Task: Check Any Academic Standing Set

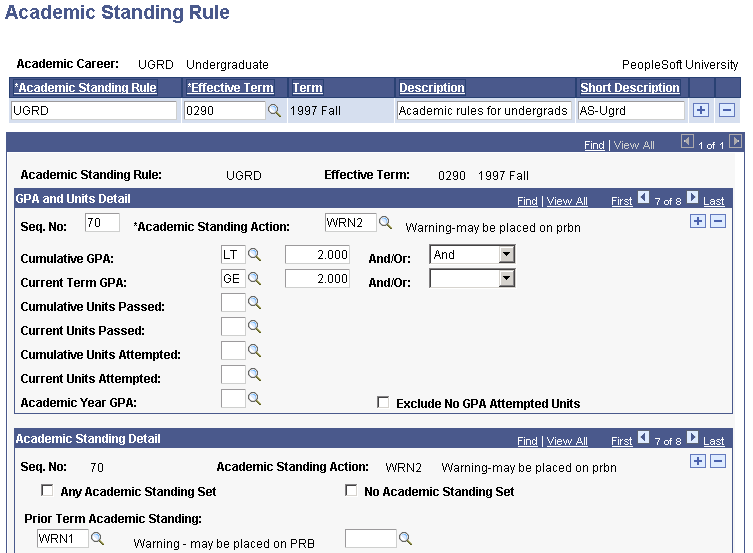Action: pos(47,490)
